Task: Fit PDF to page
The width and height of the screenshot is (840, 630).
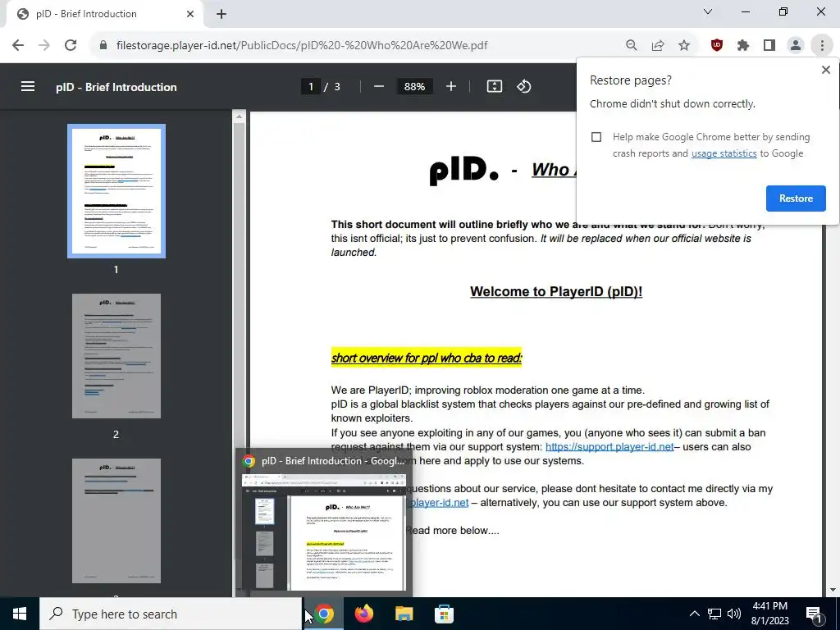Action: 495,86
